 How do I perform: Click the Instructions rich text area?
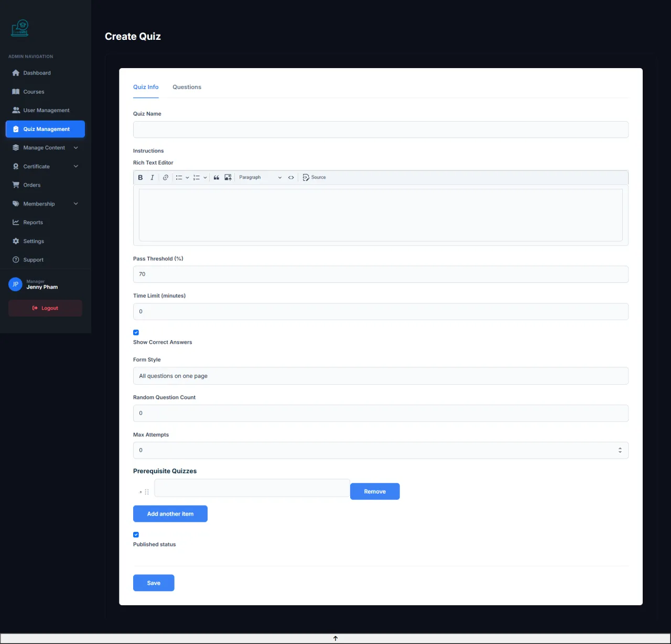[x=381, y=215]
